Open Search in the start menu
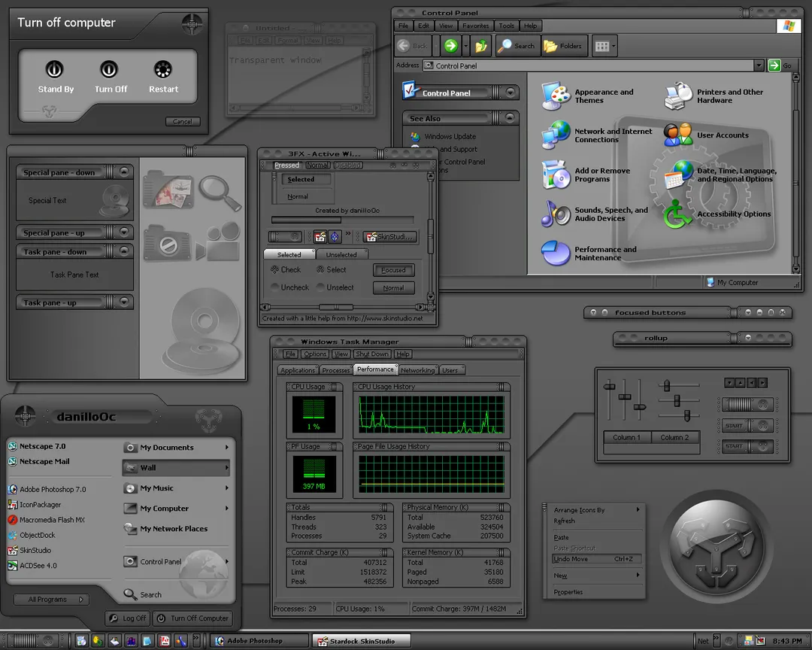Image resolution: width=812 pixels, height=650 pixels. [143, 594]
